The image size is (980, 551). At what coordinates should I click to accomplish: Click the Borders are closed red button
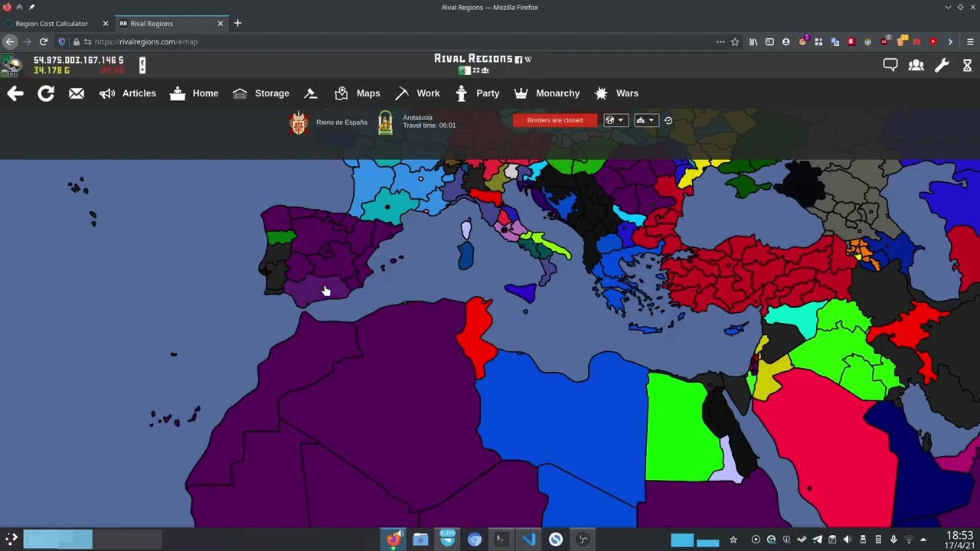pos(555,120)
